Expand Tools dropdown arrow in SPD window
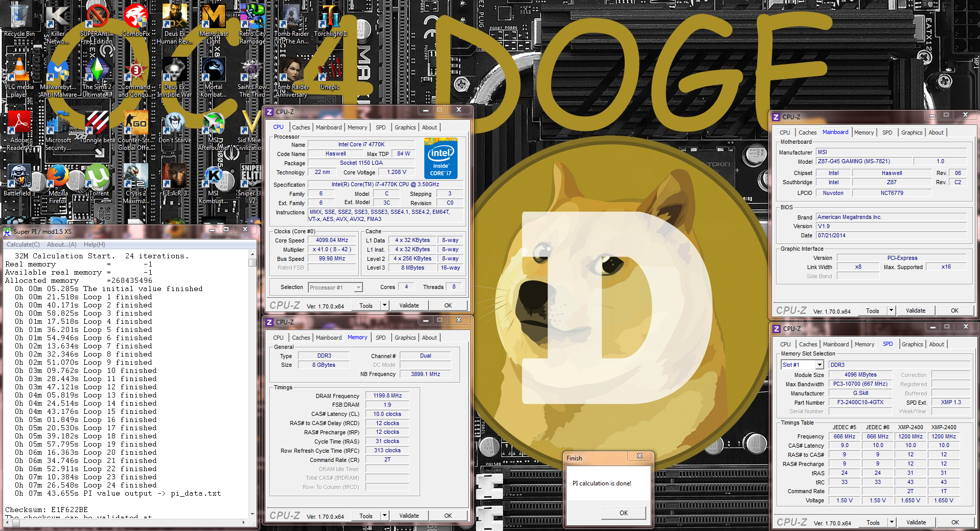Image resolution: width=980 pixels, height=531 pixels. [892, 522]
